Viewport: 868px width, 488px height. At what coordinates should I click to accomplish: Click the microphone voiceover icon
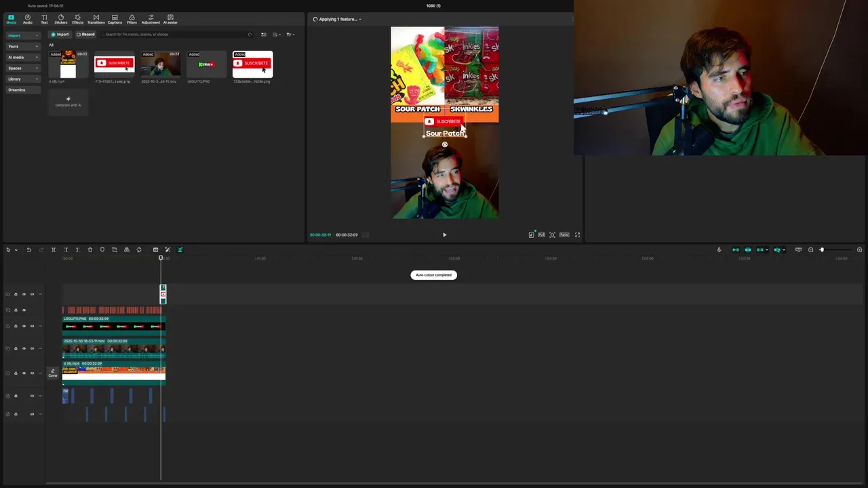tap(719, 250)
